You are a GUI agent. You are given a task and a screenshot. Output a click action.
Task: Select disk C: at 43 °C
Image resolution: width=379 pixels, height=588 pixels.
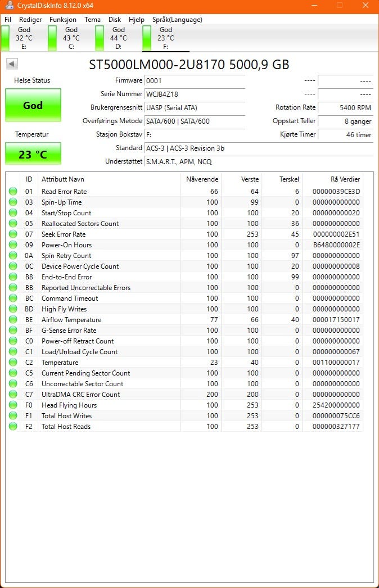pos(71,38)
